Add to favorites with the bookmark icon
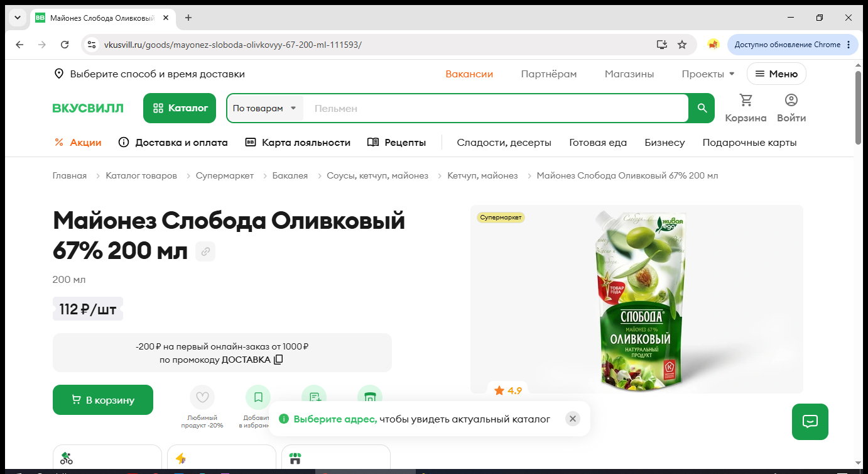868x474 pixels. [x=258, y=397]
